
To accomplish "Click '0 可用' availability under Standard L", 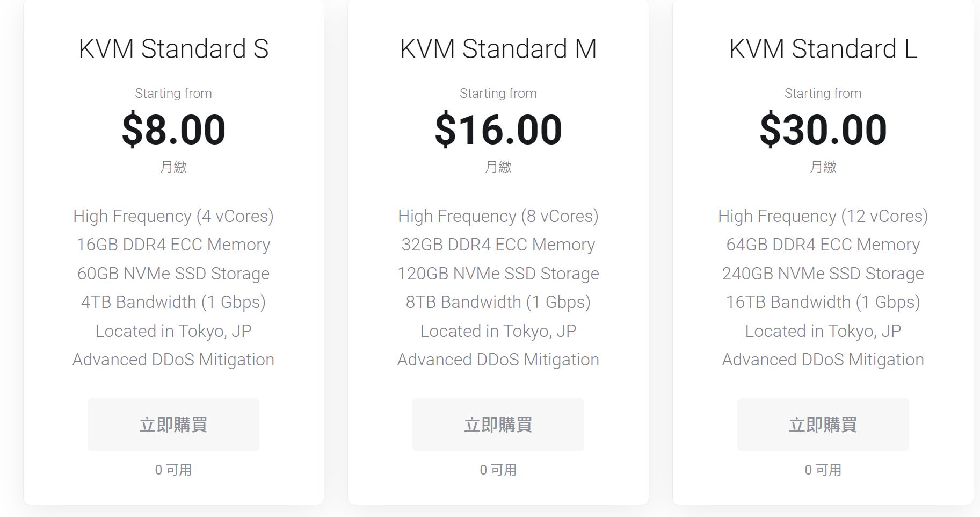I will [823, 470].
